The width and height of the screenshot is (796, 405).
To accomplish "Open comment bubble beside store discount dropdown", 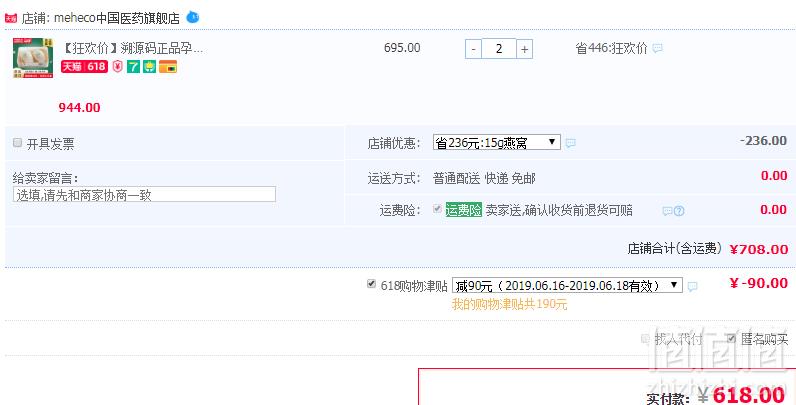I will (571, 143).
